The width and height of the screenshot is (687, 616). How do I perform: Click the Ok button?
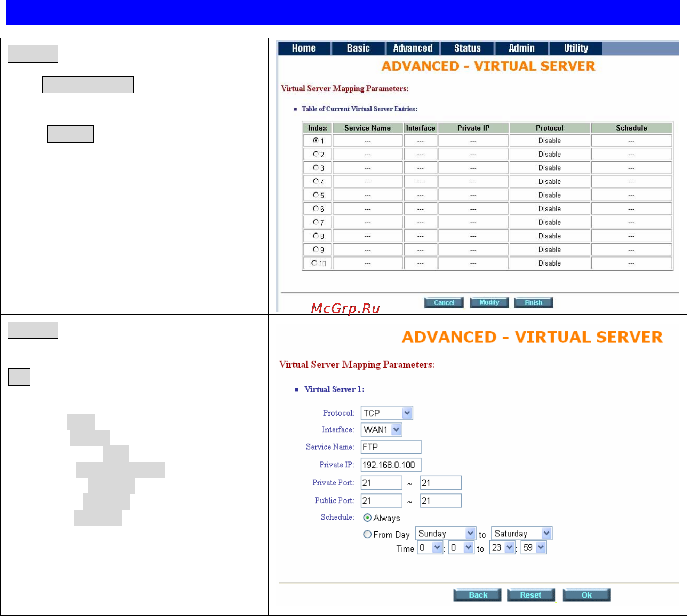coord(586,595)
